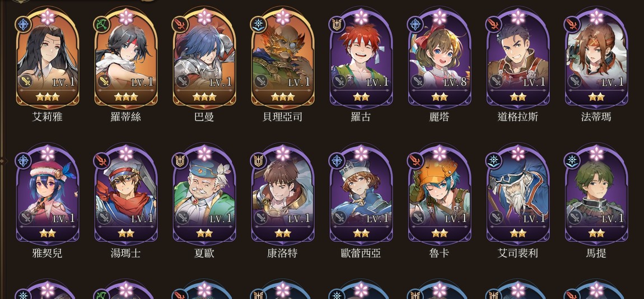Click class icon on 雅契兒 card
Screen dimensions: 644x299
[23, 160]
